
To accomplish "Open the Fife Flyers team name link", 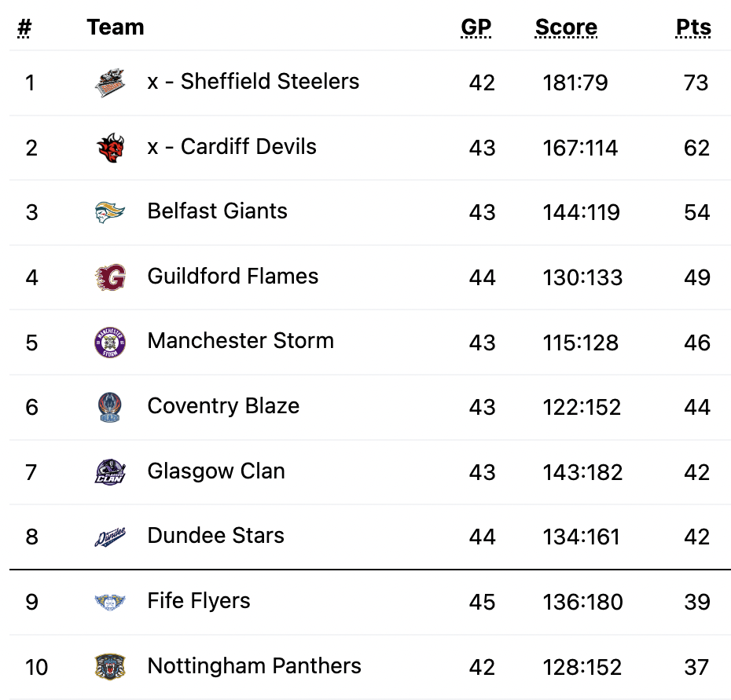I will (x=199, y=601).
